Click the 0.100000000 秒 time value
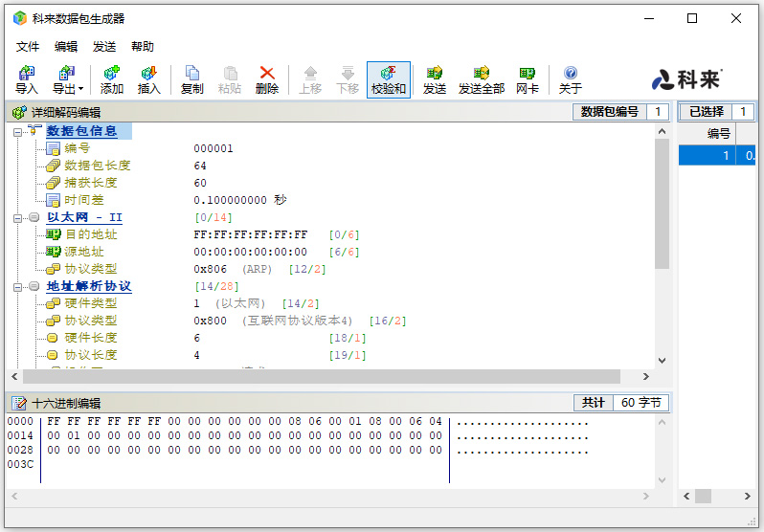Screen dimensions: 764x532 click(x=240, y=200)
